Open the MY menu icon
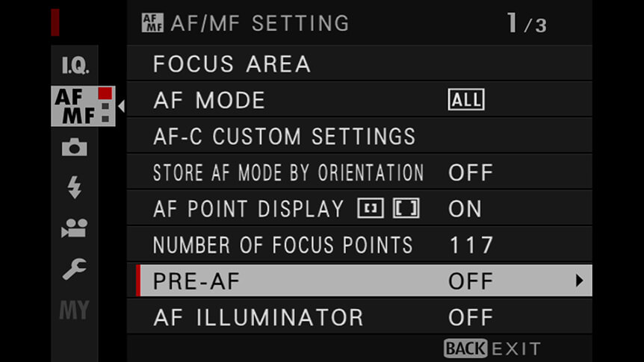This screenshot has height=362, width=644. tap(75, 310)
